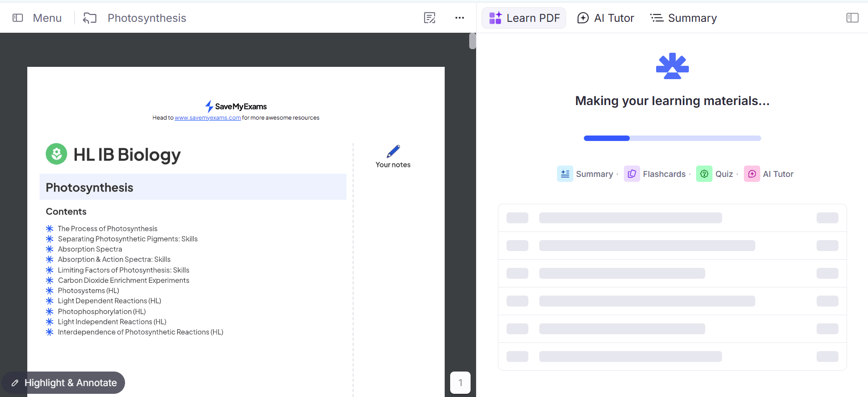Switch to the AI Tutor tab
The width and height of the screenshot is (868, 397).
(x=606, y=18)
